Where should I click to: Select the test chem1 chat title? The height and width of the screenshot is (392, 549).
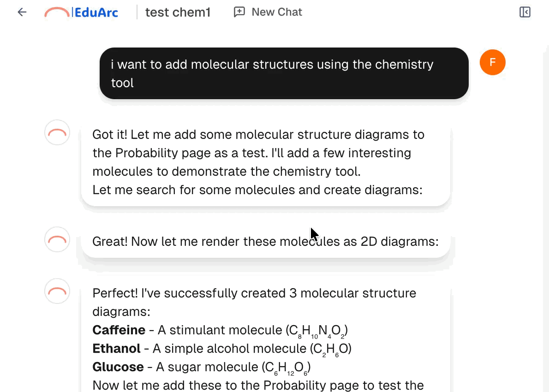(x=178, y=12)
